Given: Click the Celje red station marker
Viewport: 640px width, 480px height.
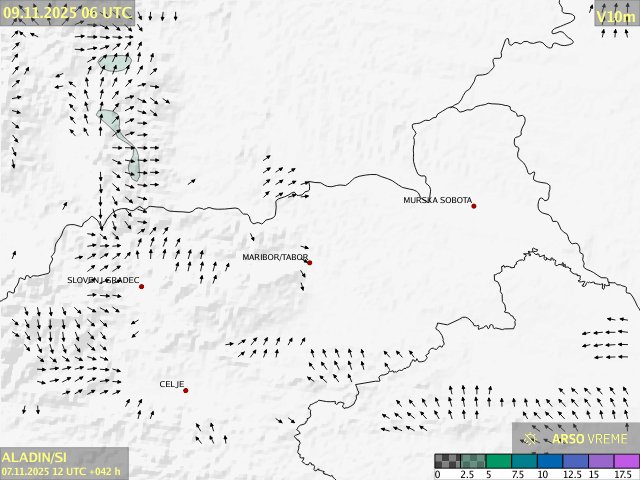Looking at the screenshot, I should 185,390.
